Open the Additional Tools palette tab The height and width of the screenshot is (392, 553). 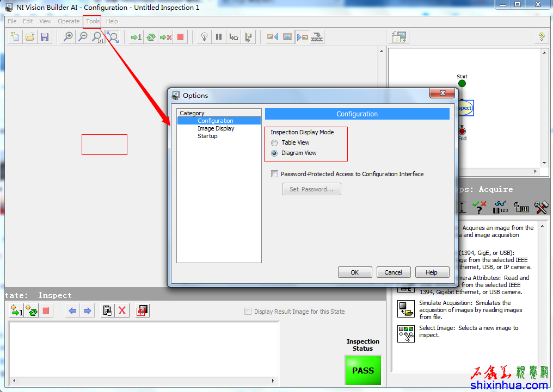[x=542, y=207]
